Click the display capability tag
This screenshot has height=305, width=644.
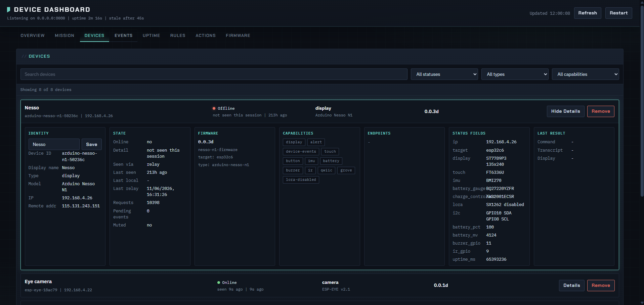294,142
